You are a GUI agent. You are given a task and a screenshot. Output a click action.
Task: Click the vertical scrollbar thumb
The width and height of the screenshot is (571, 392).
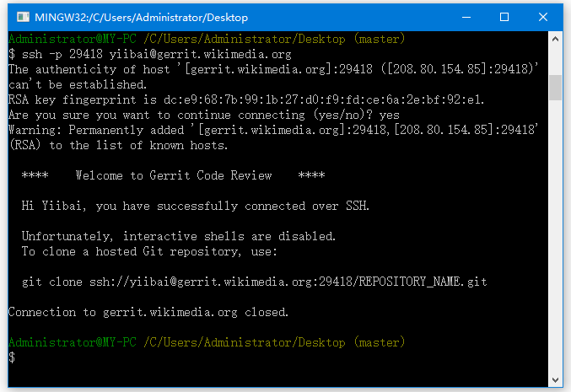[x=555, y=87]
